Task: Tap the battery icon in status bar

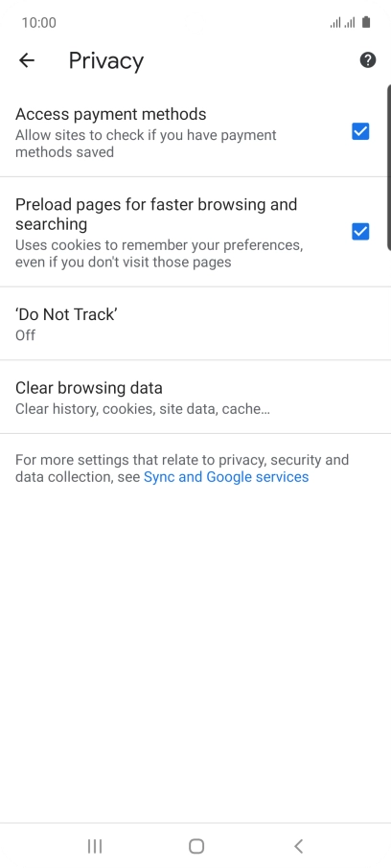Action: [x=365, y=22]
